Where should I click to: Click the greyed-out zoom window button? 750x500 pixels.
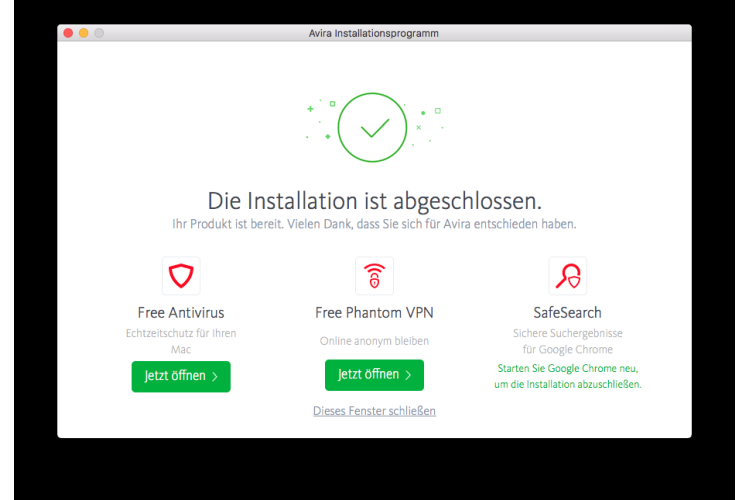pyautogui.click(x=99, y=33)
